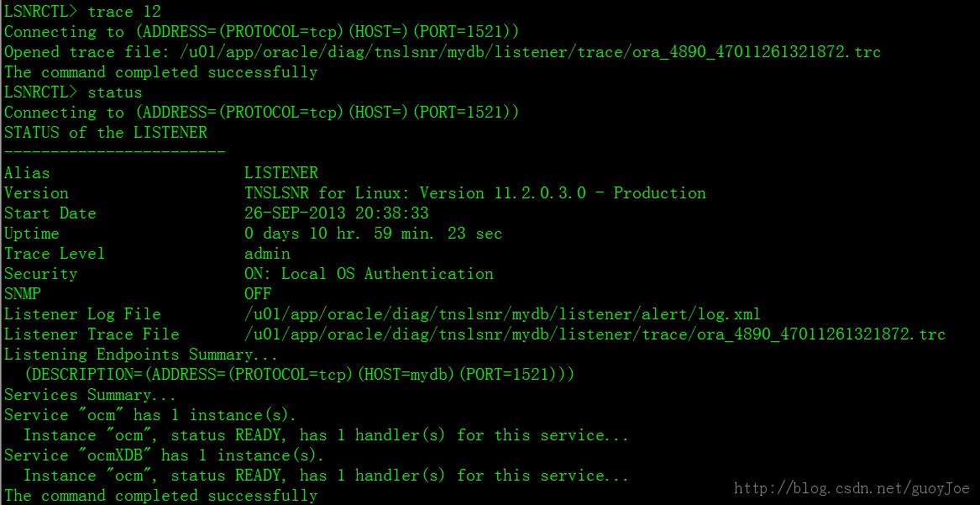This screenshot has width=980, height=505.
Task: Click the Uptime value text
Action: pos(373,234)
